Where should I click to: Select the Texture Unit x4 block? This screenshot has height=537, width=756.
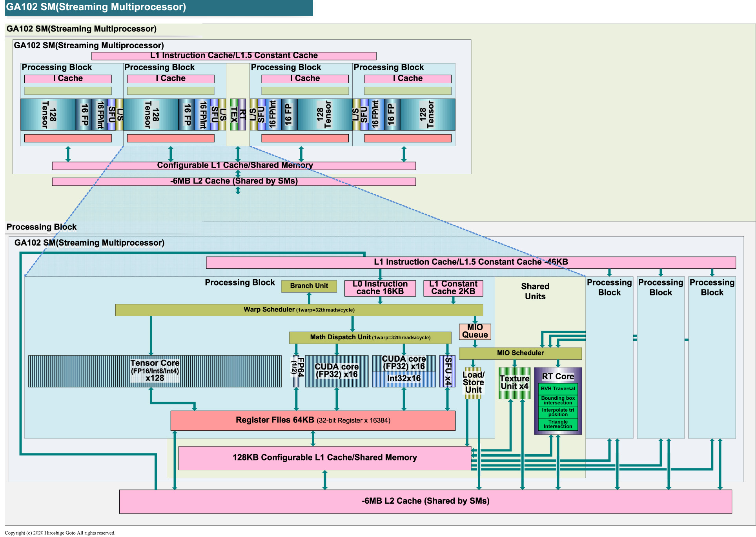click(x=514, y=382)
